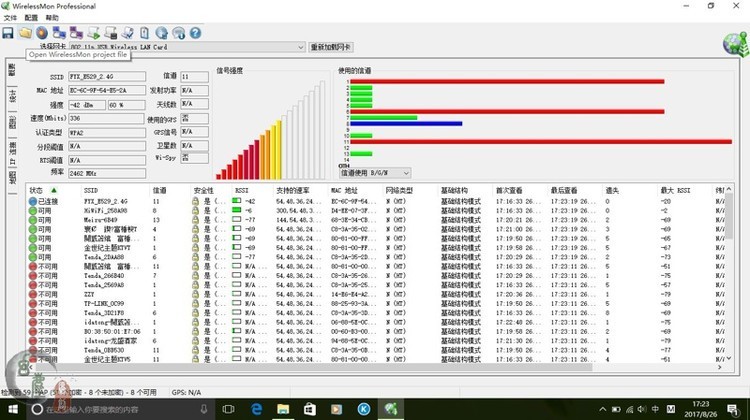The image size is (750, 420).
Task: Open the Windows Start menu
Action: [x=13, y=409]
